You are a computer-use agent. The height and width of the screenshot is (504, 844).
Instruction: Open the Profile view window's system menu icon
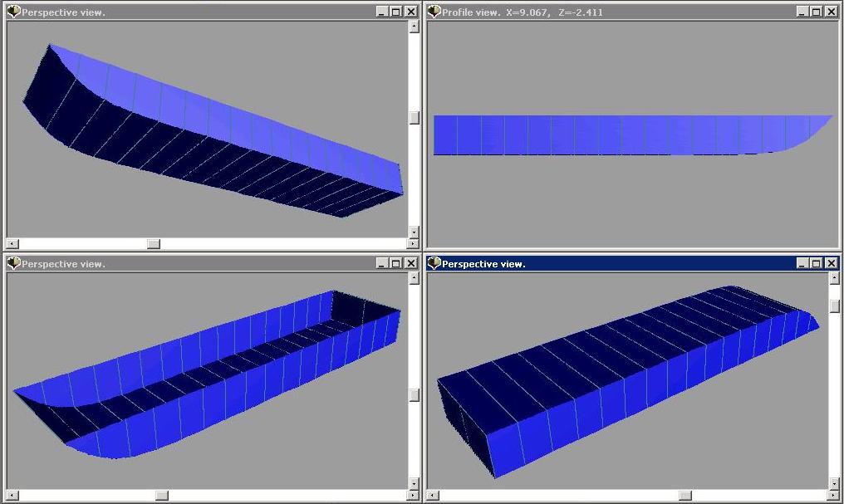[x=434, y=12]
